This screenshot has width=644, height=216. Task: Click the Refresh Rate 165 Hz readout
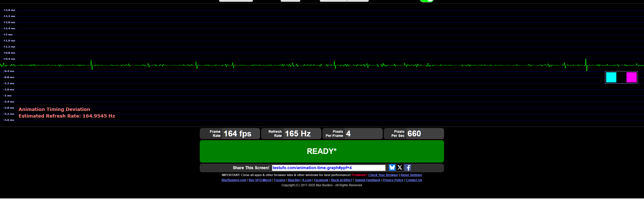(291, 134)
